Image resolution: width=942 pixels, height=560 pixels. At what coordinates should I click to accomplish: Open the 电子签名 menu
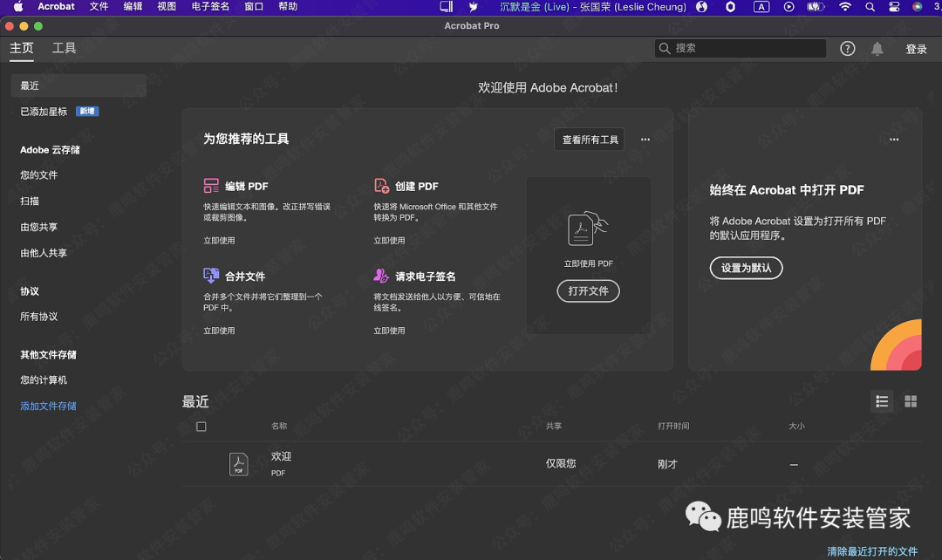pos(211,6)
